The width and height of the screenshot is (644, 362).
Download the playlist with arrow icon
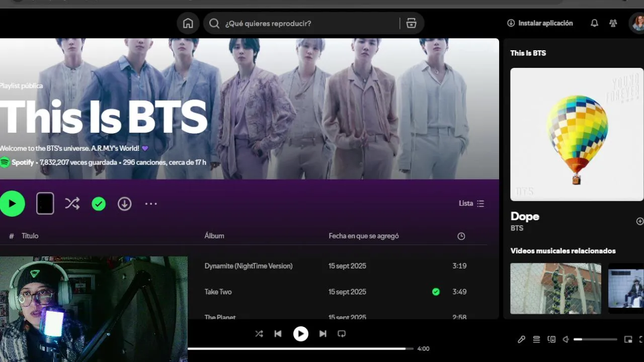coord(124,204)
